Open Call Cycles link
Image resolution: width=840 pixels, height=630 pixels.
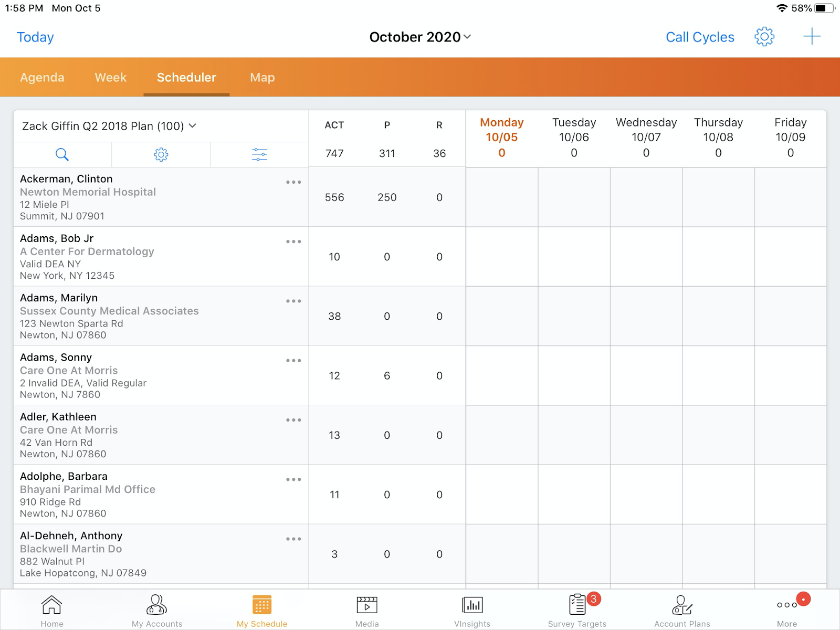700,37
